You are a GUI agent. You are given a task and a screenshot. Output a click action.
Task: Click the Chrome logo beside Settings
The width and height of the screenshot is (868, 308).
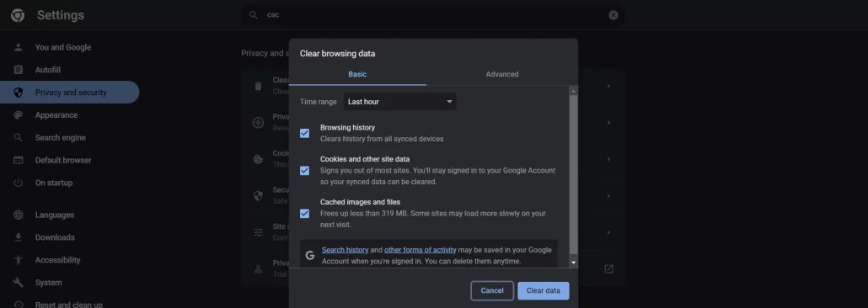click(x=18, y=15)
